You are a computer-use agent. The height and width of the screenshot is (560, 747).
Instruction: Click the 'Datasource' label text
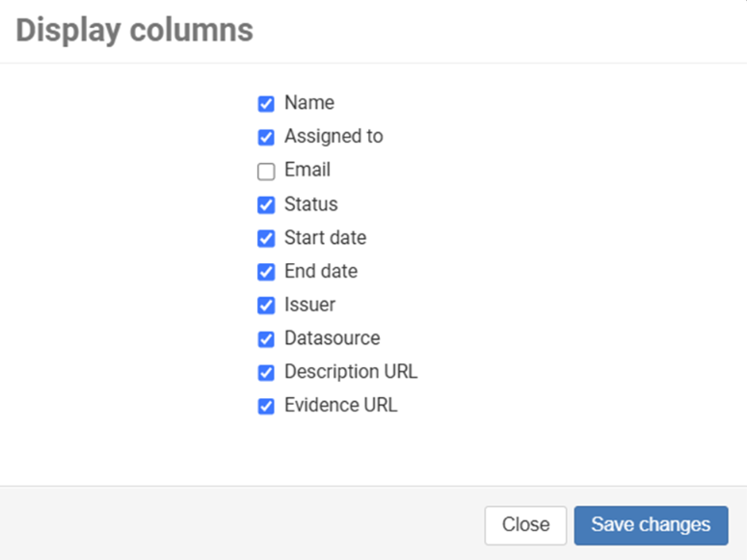[x=332, y=338]
